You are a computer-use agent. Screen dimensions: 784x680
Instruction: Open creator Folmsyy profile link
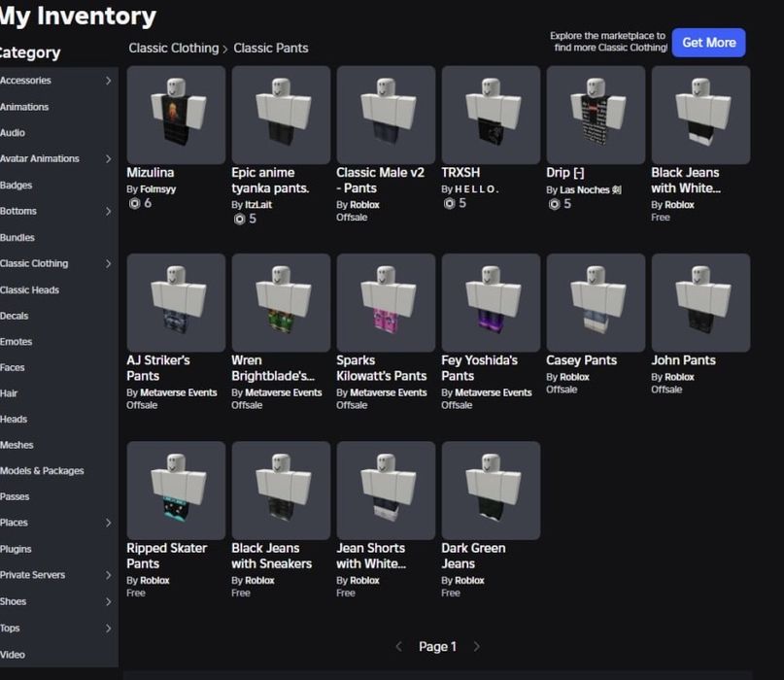158,189
